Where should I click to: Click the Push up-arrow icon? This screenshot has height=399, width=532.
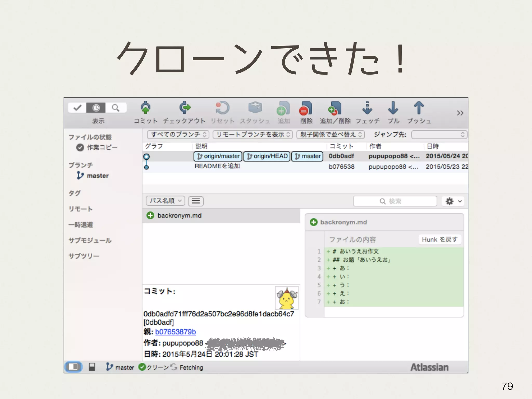tap(419, 108)
